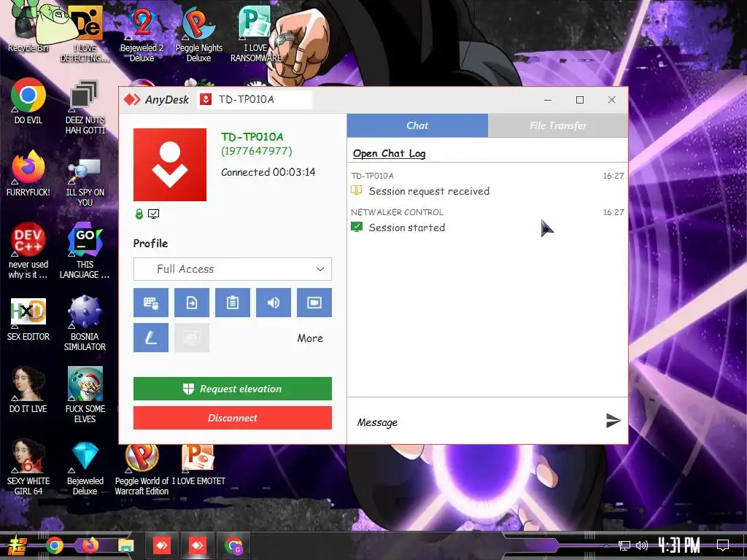Viewport: 747px width, 560px height.
Task: Select the DO IT LIVE portrait shortcut
Action: [x=28, y=389]
